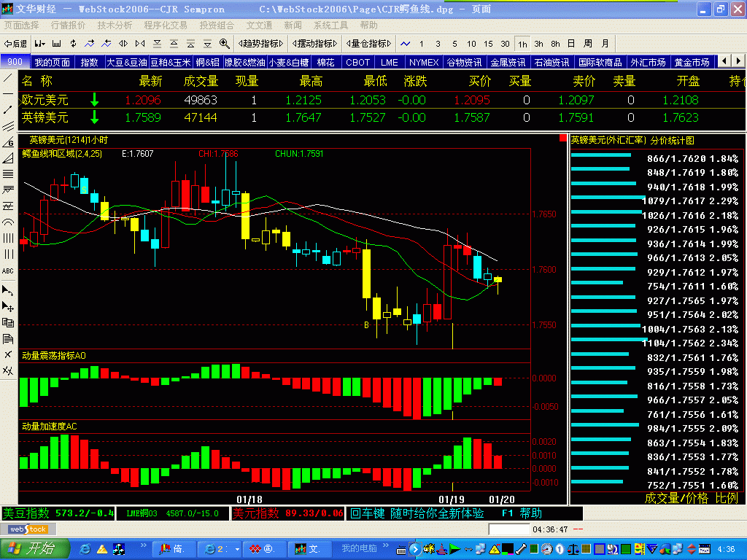Click the volume bar chart icon
Screen dimensions: 747x560
[57, 44]
